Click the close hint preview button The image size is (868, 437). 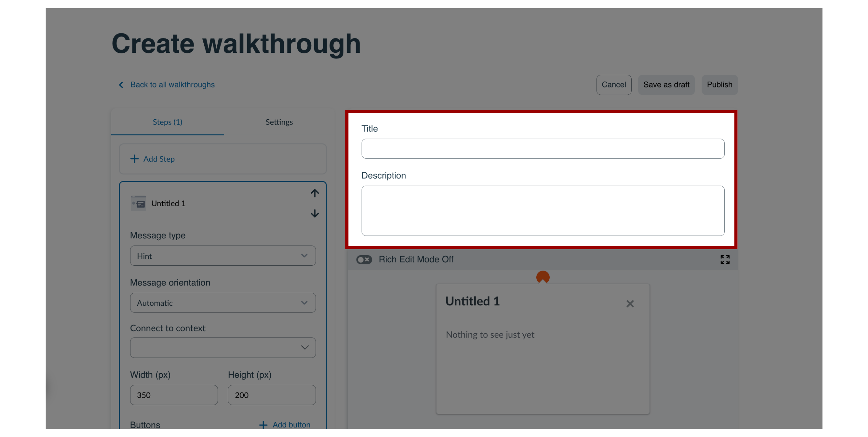click(630, 304)
